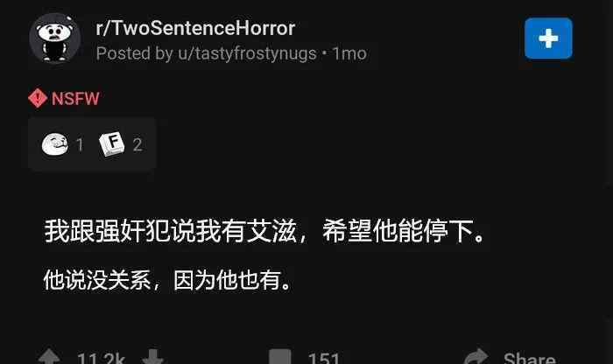Upvote the post
Viewport: 613px width, 364px height.
(x=49, y=356)
